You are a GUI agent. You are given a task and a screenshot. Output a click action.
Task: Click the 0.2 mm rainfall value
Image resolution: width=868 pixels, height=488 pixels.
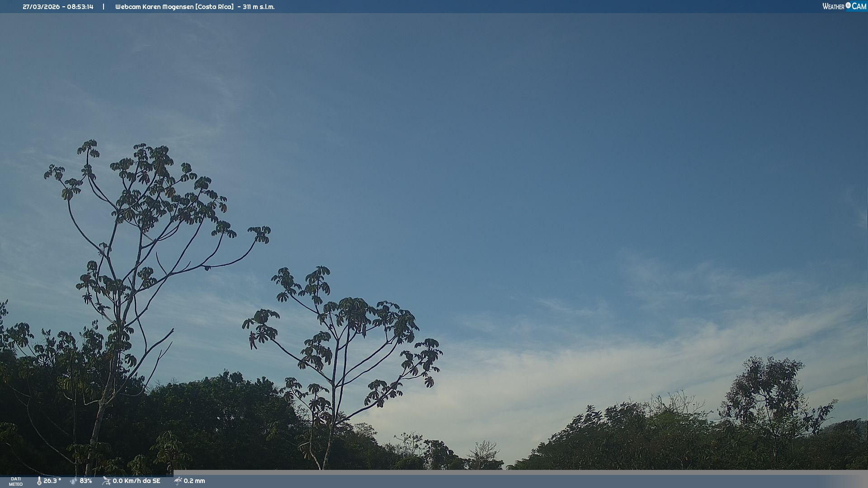point(194,481)
